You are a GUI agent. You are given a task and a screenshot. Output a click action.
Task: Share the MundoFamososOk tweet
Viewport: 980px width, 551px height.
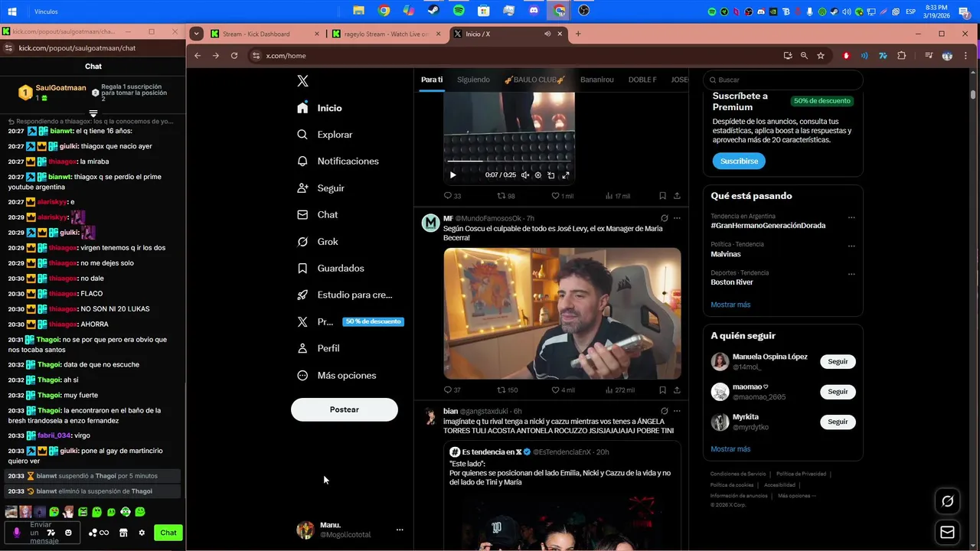(677, 390)
